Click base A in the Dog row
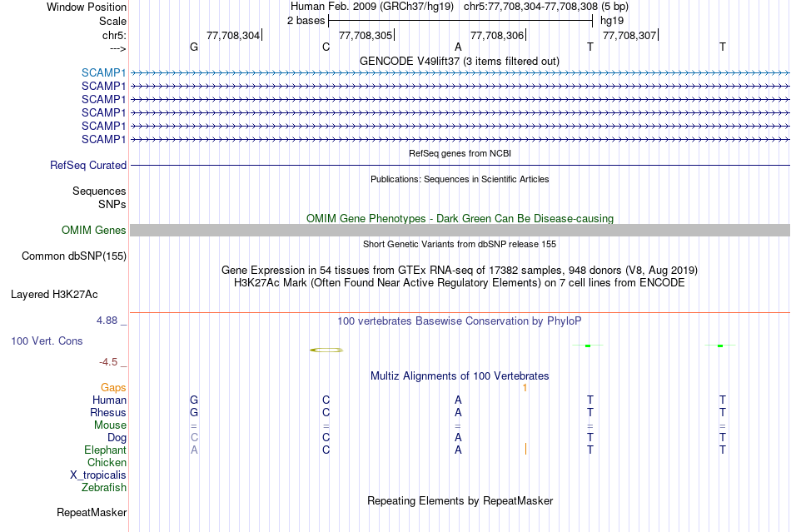Screen dimensions: 791x532 click(458, 437)
